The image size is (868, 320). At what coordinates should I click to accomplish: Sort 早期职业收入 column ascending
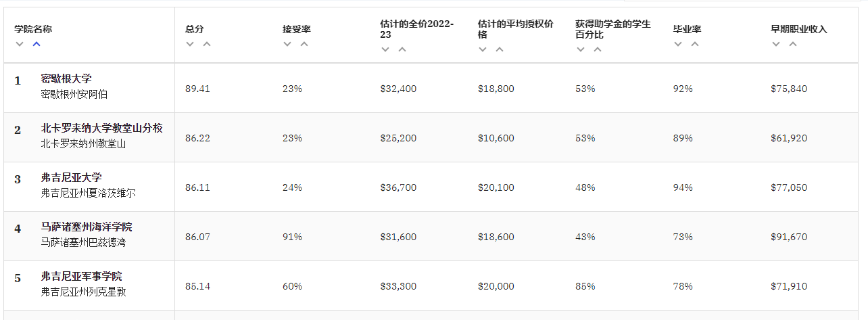tap(793, 44)
